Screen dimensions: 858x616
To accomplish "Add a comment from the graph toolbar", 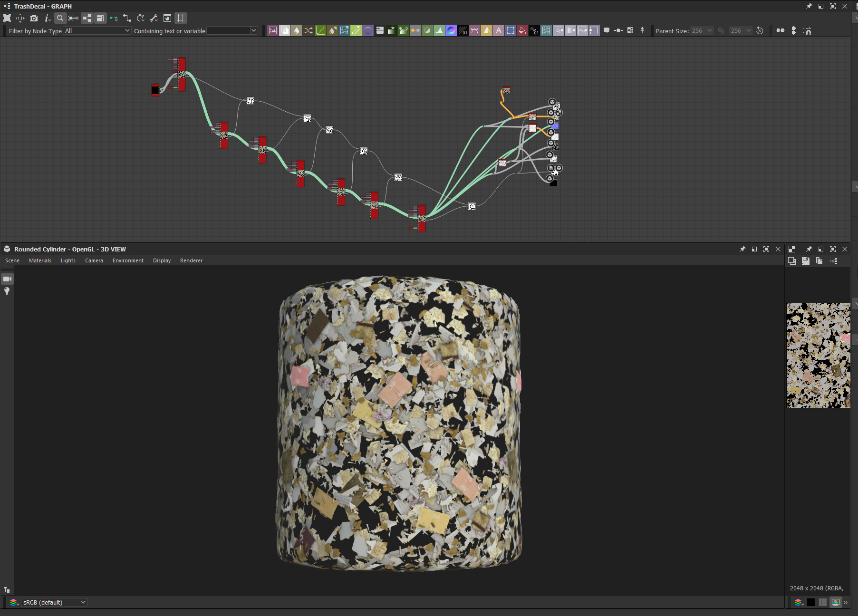I will pos(607,30).
